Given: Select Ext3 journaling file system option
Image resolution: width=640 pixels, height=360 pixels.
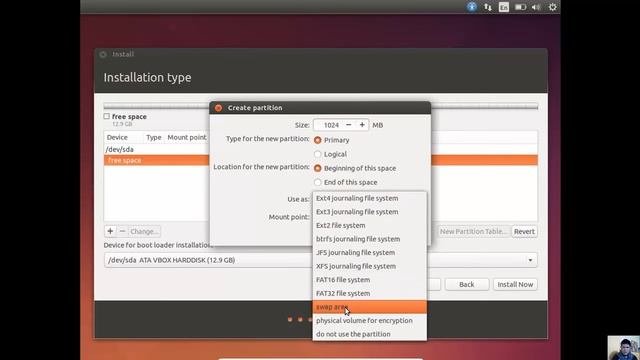Looking at the screenshot, I should (x=369, y=212).
